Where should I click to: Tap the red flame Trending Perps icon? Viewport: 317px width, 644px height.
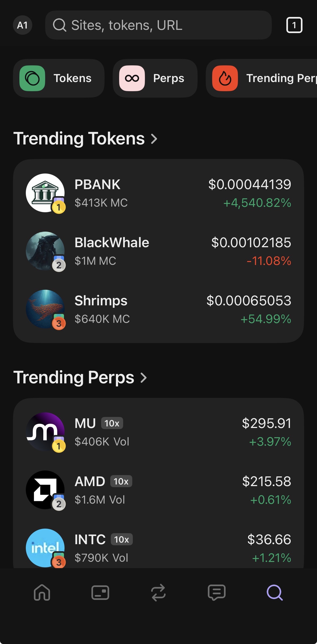[225, 78]
